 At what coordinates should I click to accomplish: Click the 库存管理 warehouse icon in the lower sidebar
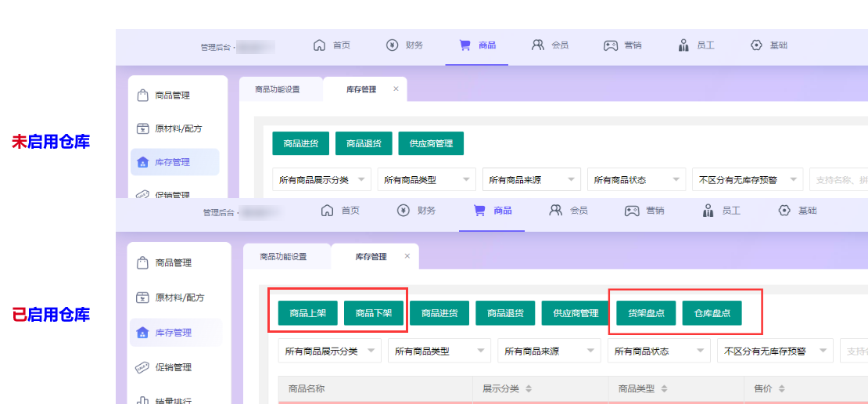pyautogui.click(x=142, y=333)
